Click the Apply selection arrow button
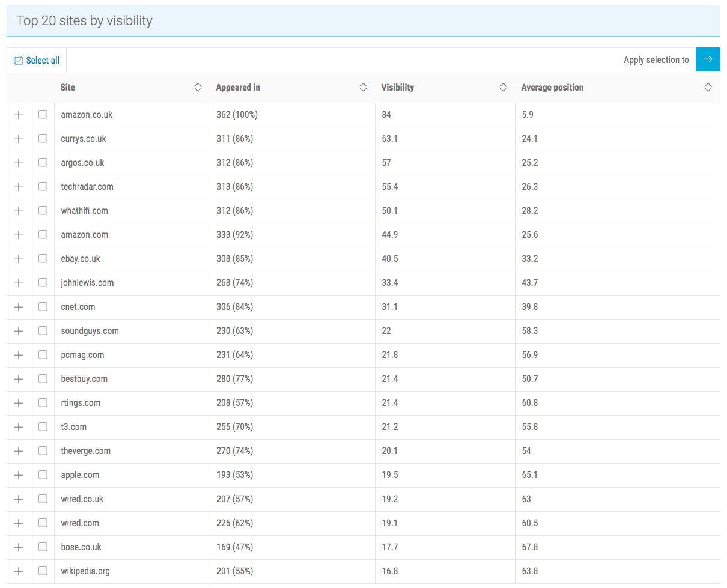Screen dimensions: 727x588 [708, 59]
